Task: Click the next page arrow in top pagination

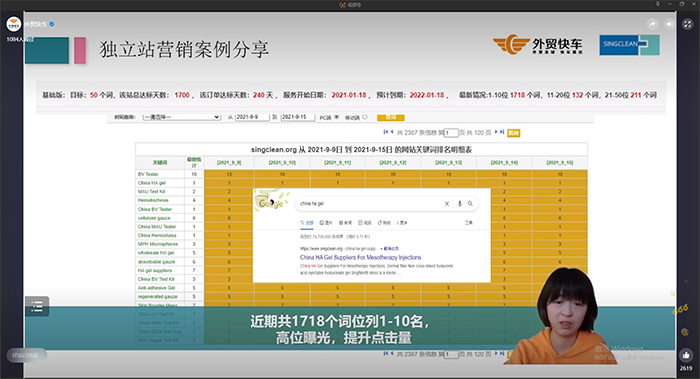Action: 496,132
